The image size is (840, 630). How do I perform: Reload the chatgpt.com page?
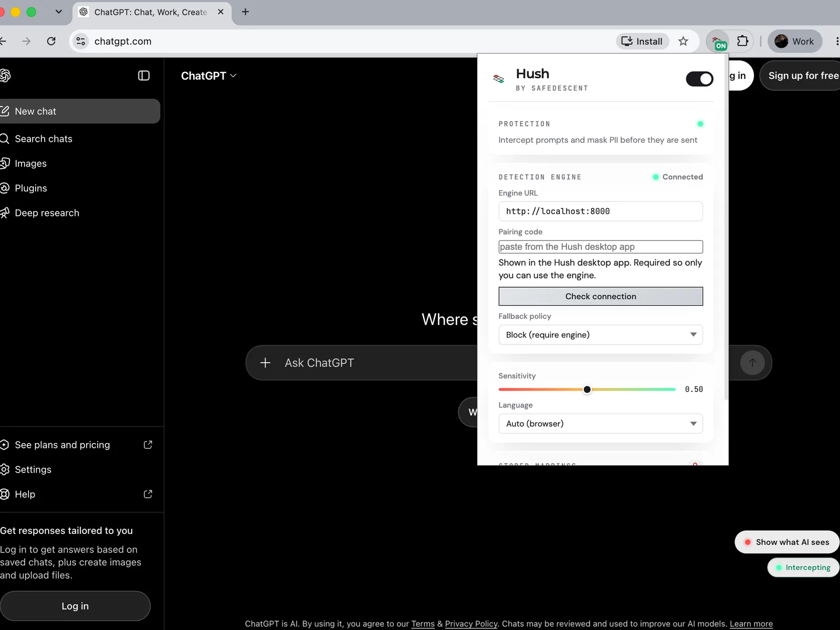pyautogui.click(x=51, y=41)
